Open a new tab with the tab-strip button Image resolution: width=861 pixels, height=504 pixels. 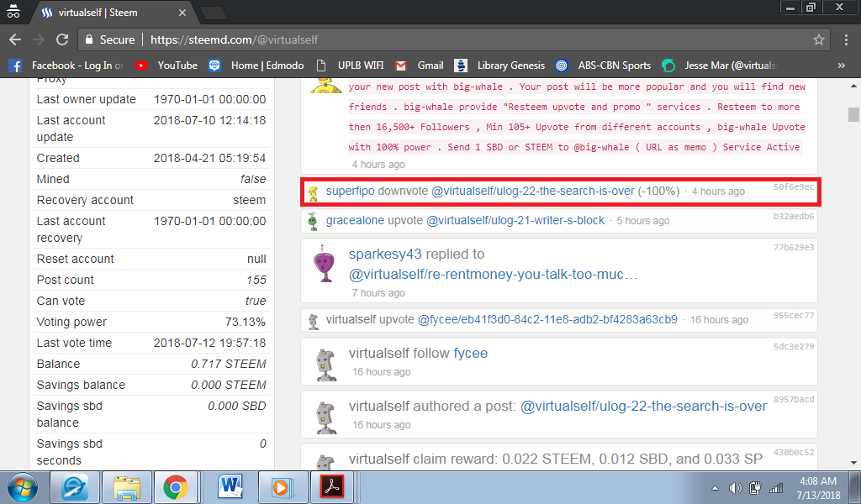pos(213,13)
